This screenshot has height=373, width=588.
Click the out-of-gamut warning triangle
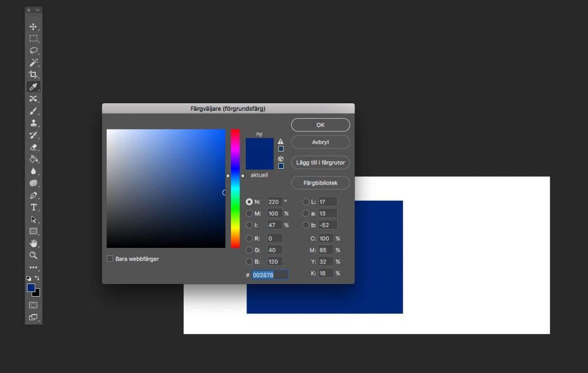coord(280,141)
